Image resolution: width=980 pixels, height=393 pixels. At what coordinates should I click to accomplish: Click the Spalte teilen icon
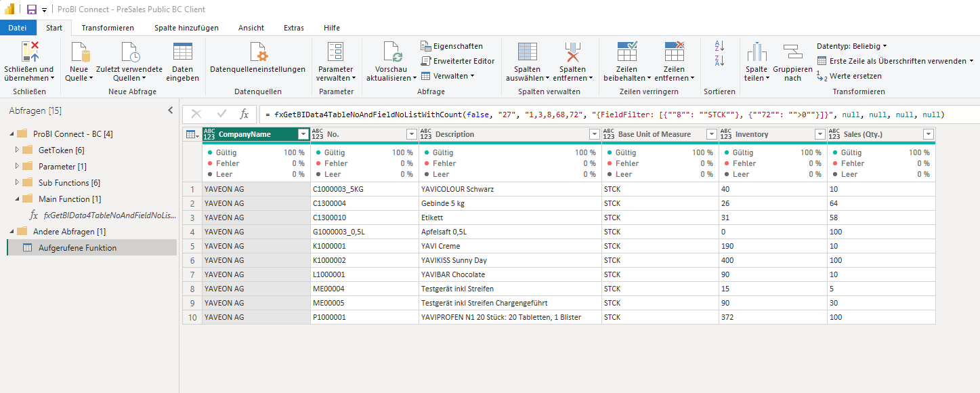(757, 52)
